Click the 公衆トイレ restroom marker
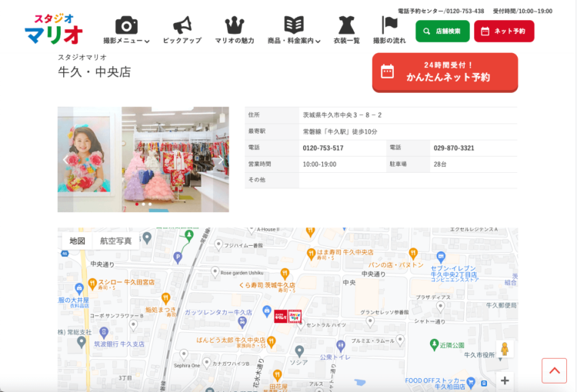The image size is (577, 392). tap(341, 346)
